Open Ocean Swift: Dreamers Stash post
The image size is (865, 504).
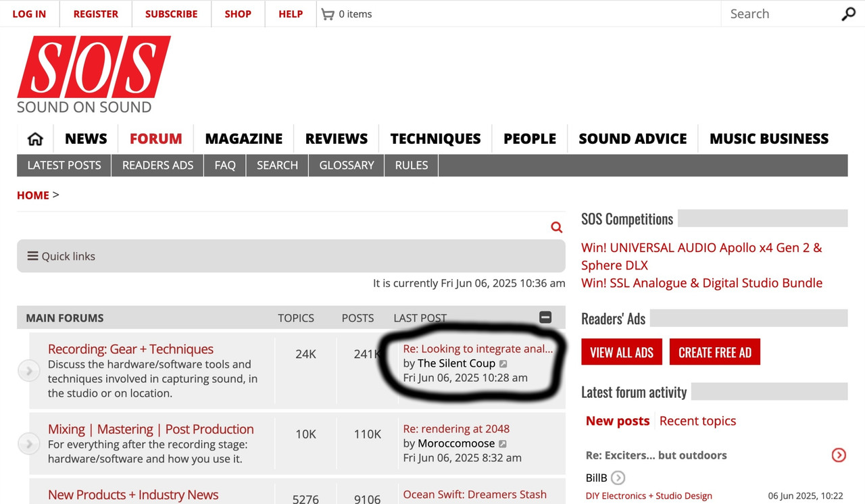475,495
